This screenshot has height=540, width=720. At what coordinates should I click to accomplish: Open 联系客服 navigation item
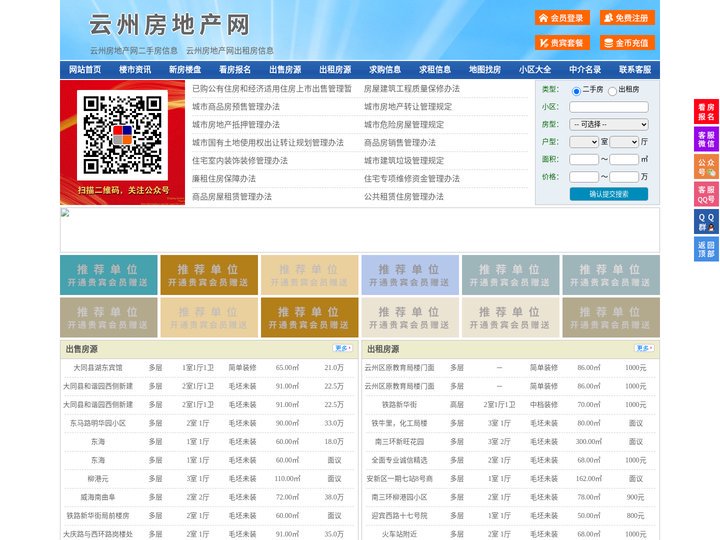(x=635, y=70)
